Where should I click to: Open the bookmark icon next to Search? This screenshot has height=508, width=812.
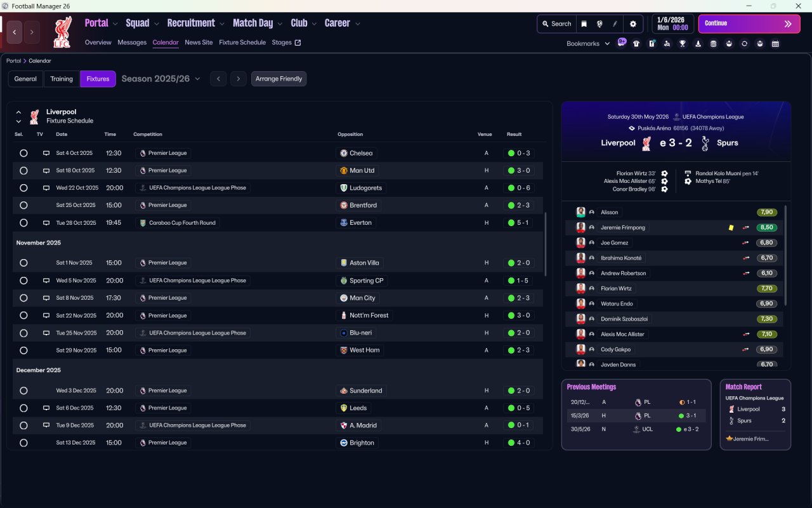pyautogui.click(x=584, y=24)
